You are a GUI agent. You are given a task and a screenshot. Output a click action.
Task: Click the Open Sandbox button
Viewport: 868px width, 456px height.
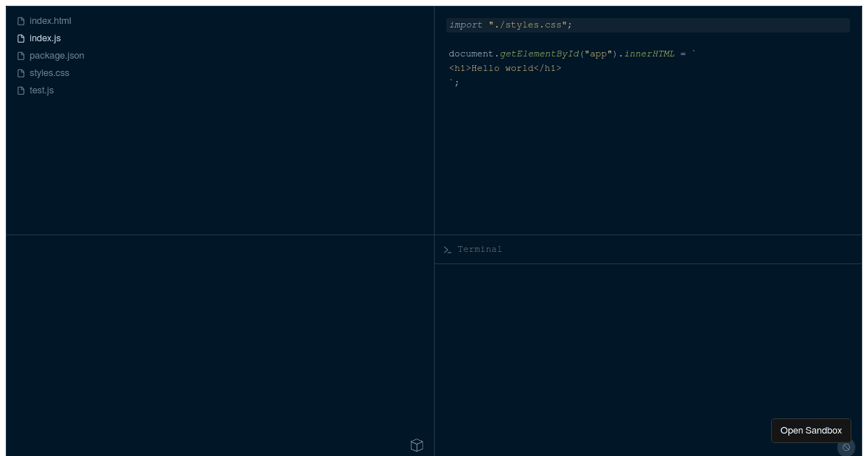tap(811, 430)
